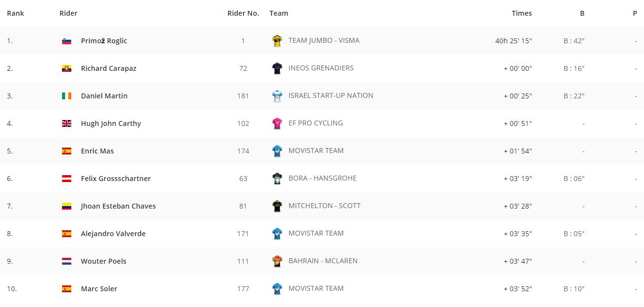Click the Bahrain-McLaren jersey icon

click(277, 261)
